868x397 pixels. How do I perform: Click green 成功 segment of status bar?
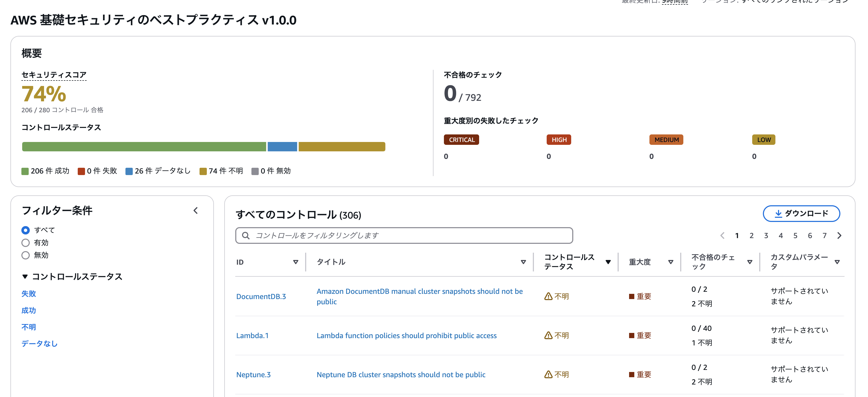click(144, 147)
